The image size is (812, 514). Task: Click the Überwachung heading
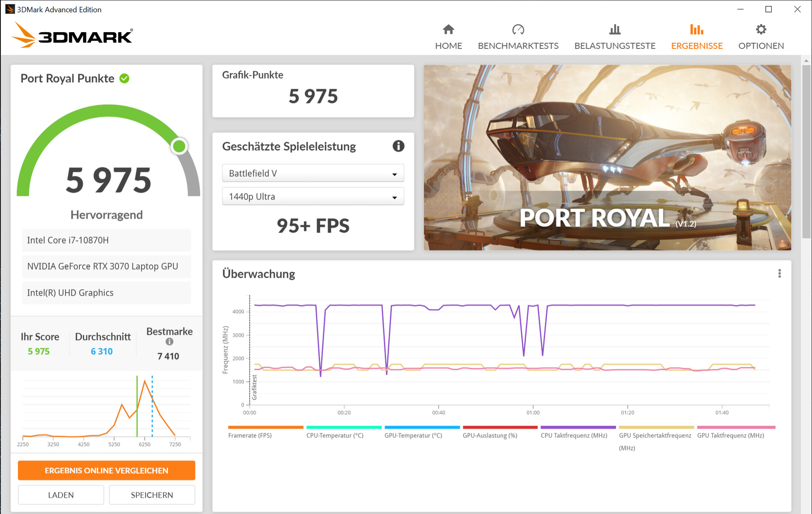[259, 274]
